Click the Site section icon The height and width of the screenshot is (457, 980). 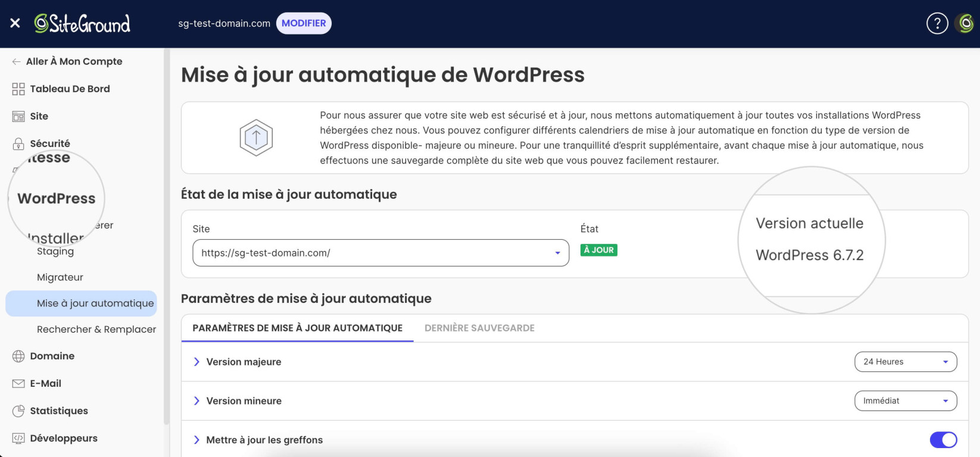pos(18,116)
